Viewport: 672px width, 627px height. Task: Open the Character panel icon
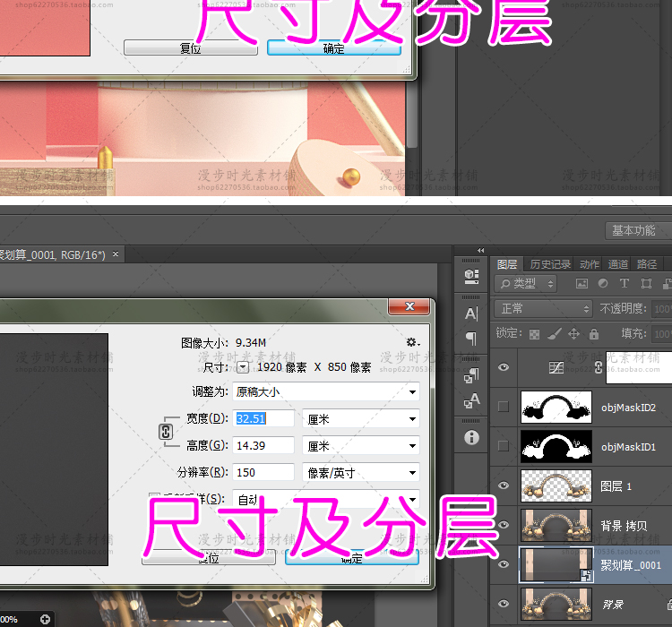click(471, 313)
